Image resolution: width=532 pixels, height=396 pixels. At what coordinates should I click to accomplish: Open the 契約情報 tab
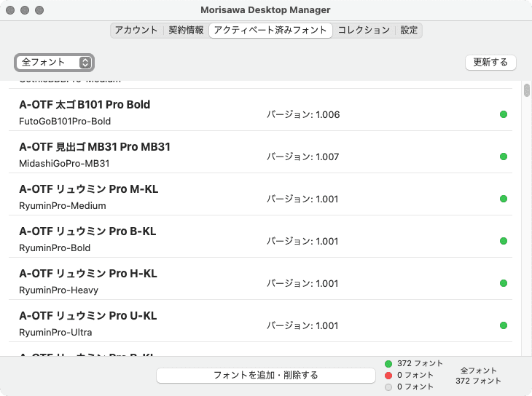(186, 30)
